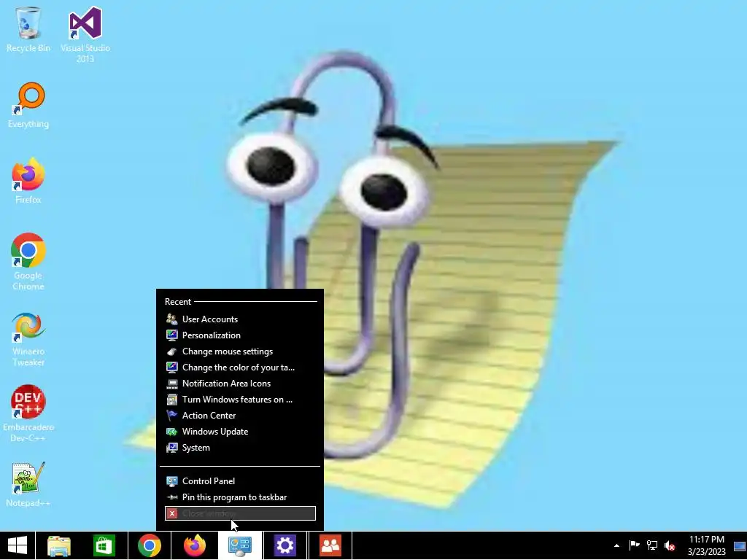
Task: Select Turn Windows features on entry
Action: click(240, 400)
